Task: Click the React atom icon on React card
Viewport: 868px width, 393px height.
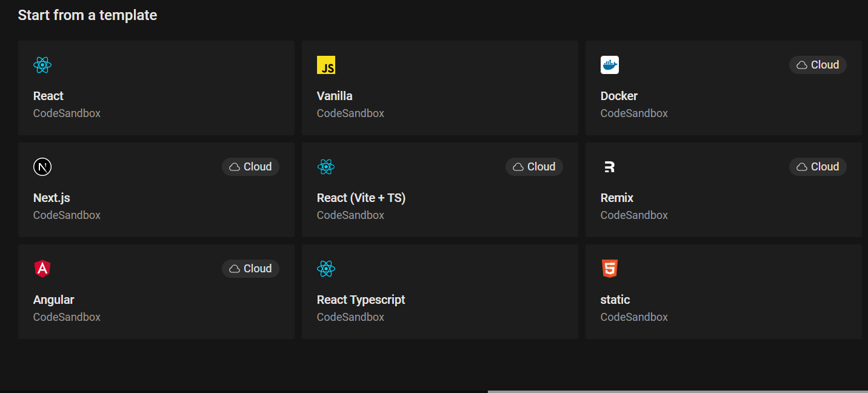Action: click(42, 65)
